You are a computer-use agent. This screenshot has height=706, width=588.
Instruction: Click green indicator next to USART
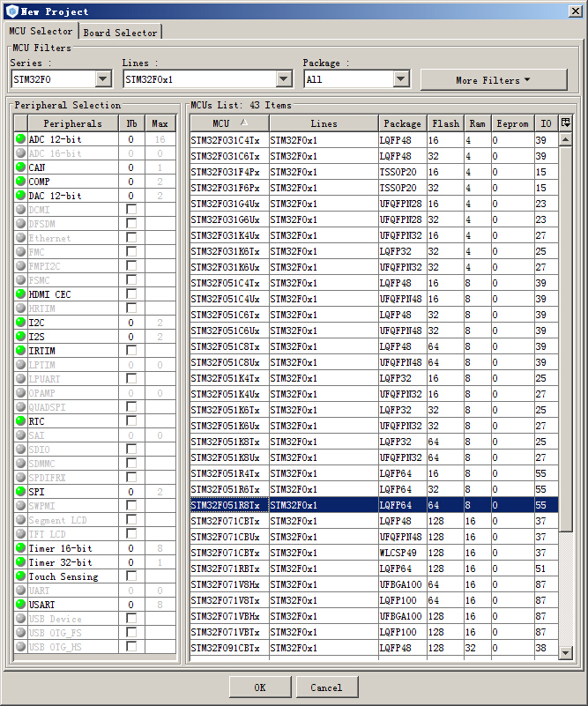[x=20, y=605]
